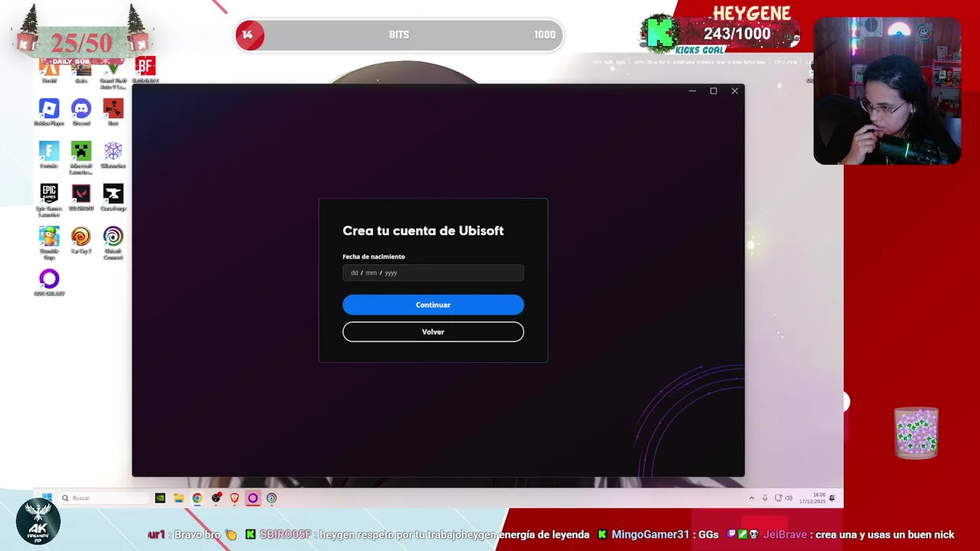Switch to Brave browser in taskbar

(234, 498)
